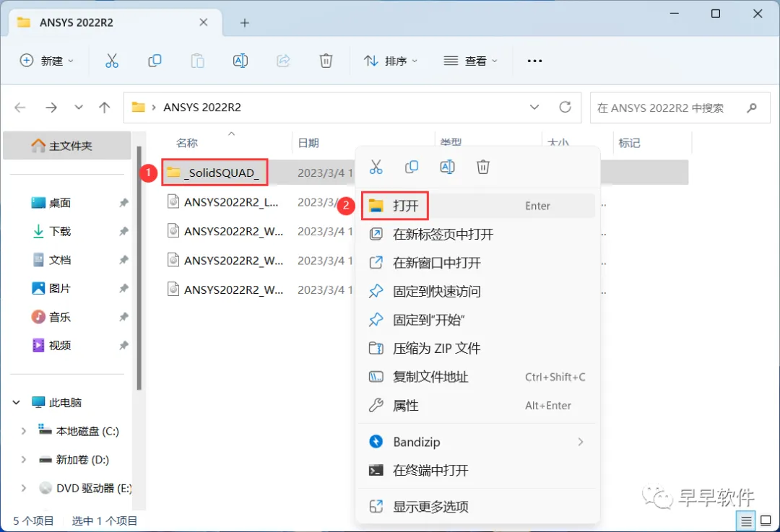
Task: Click the toolbar Cut scissors icon
Action: pyautogui.click(x=112, y=61)
